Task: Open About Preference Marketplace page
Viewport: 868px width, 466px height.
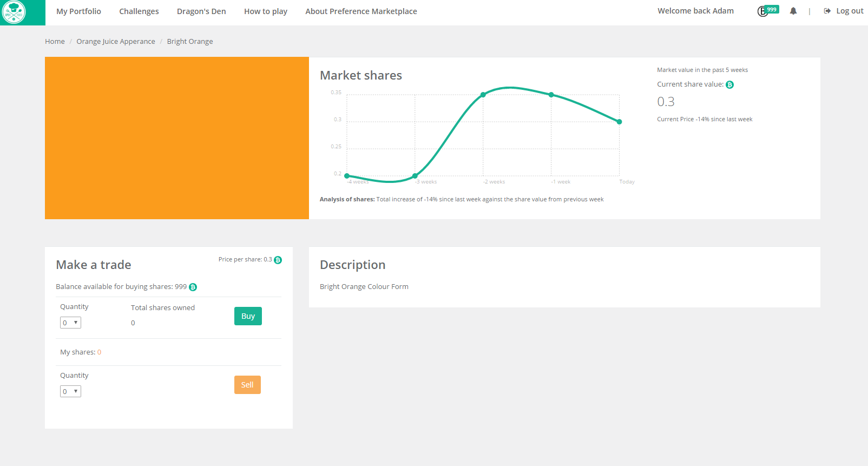Action: click(361, 11)
